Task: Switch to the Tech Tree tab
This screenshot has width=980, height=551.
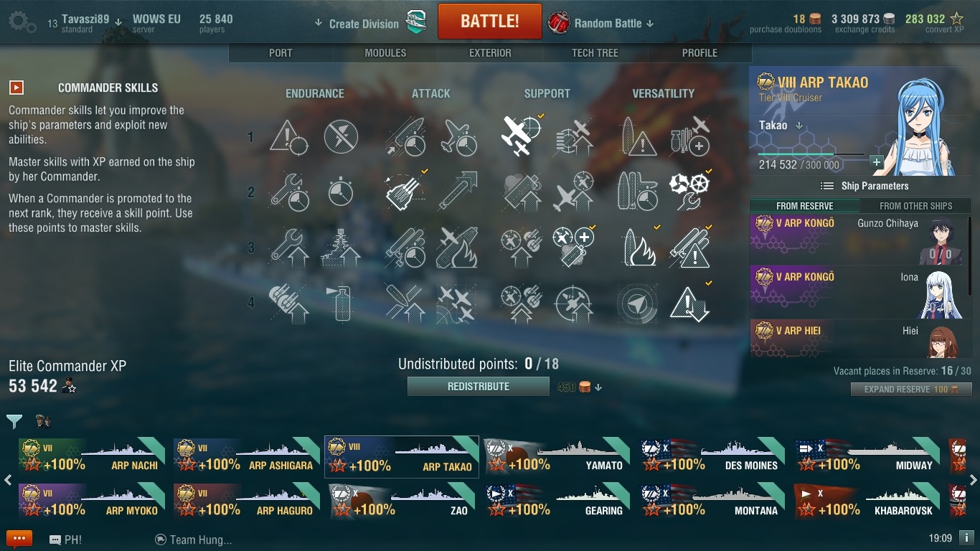Action: pos(595,53)
